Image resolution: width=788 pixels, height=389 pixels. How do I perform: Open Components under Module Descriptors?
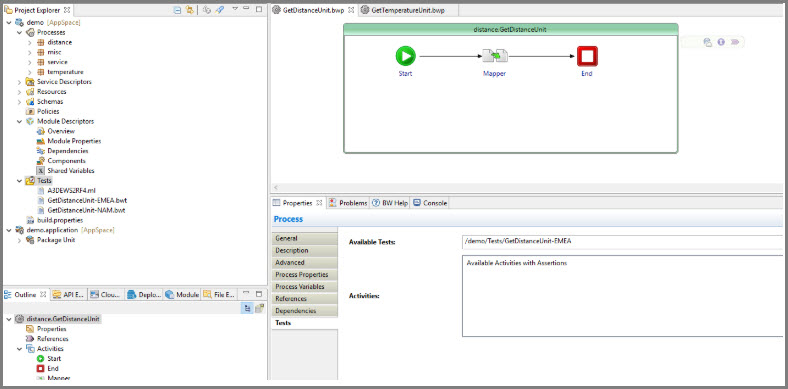(61, 161)
